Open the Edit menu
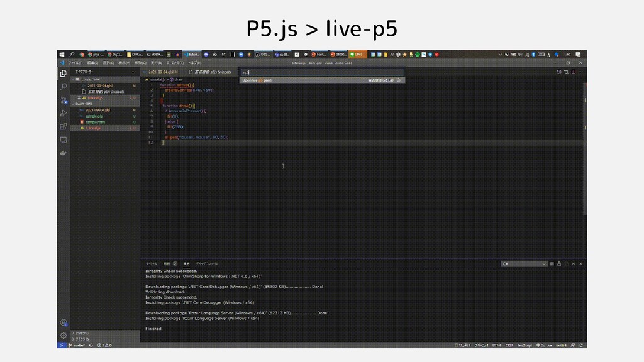The height and width of the screenshot is (362, 644). click(92, 63)
